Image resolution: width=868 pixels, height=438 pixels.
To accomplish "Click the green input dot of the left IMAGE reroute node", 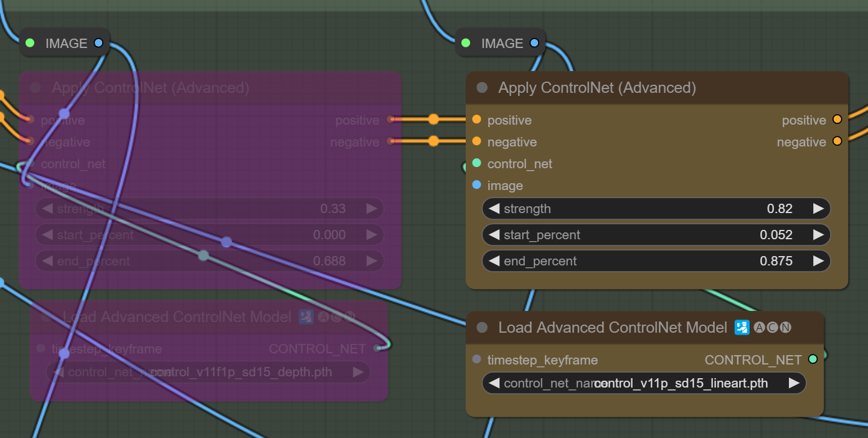I will click(x=29, y=43).
